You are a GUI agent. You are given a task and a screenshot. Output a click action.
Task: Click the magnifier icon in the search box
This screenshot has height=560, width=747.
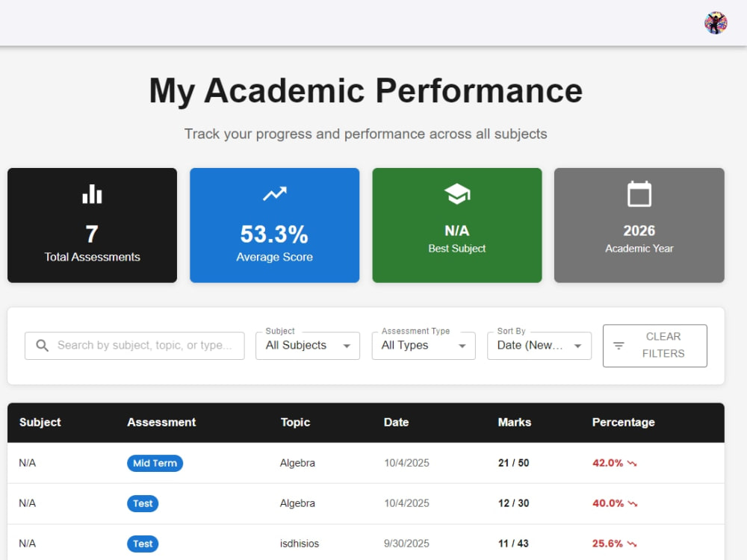(43, 346)
